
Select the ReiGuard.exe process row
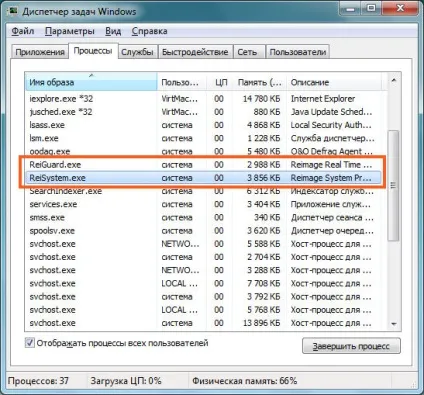coord(204,165)
